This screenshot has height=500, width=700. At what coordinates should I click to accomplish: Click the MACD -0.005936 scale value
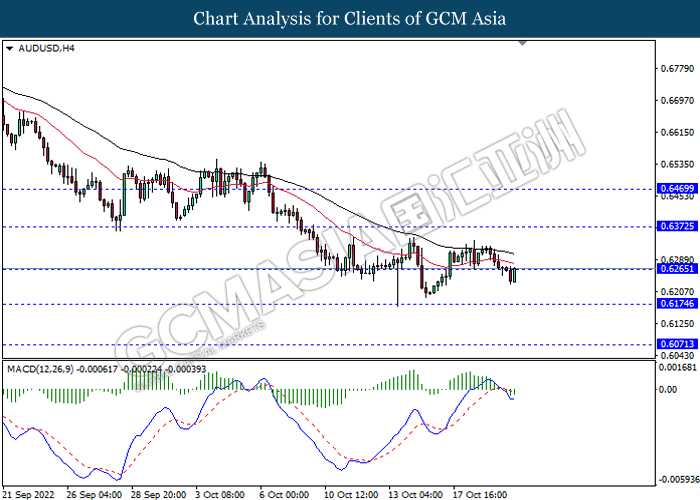(679, 479)
